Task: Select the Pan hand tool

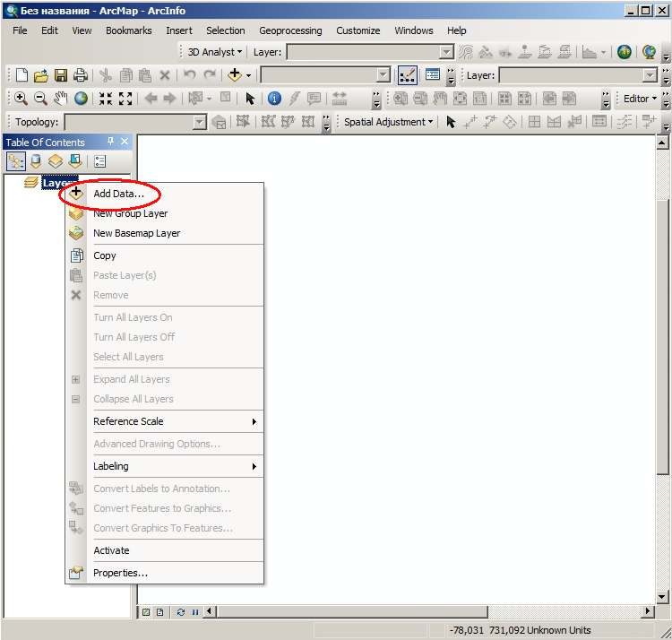Action: pyautogui.click(x=60, y=99)
